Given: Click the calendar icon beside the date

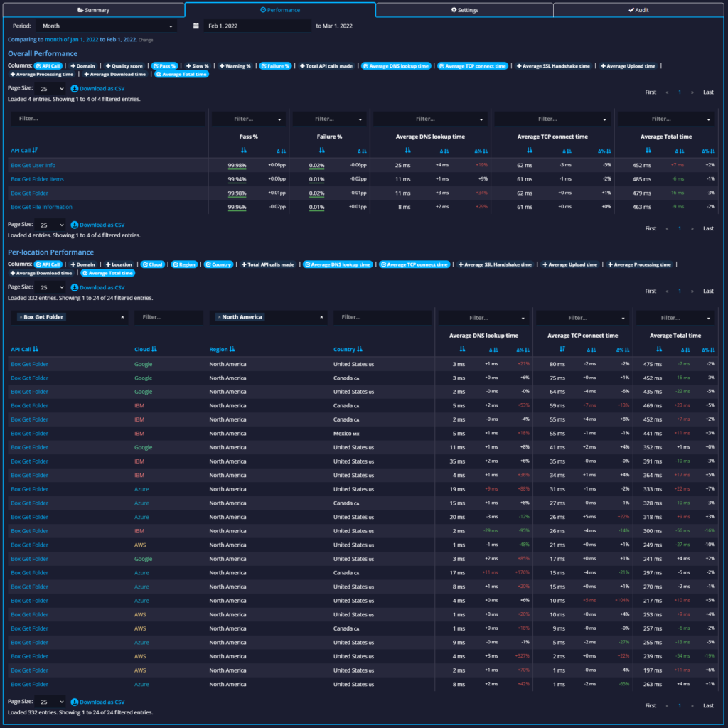Looking at the screenshot, I should [x=196, y=26].
